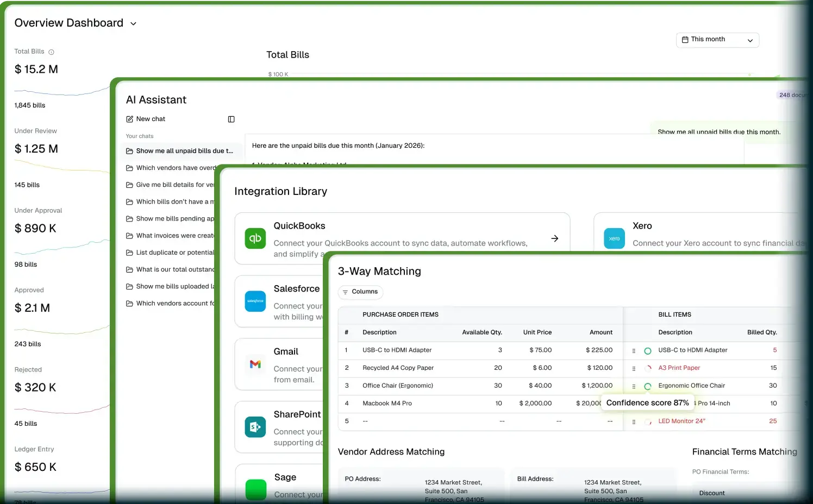Open the This month date dropdown
Viewport: 813px width, 504px height.
(x=717, y=40)
